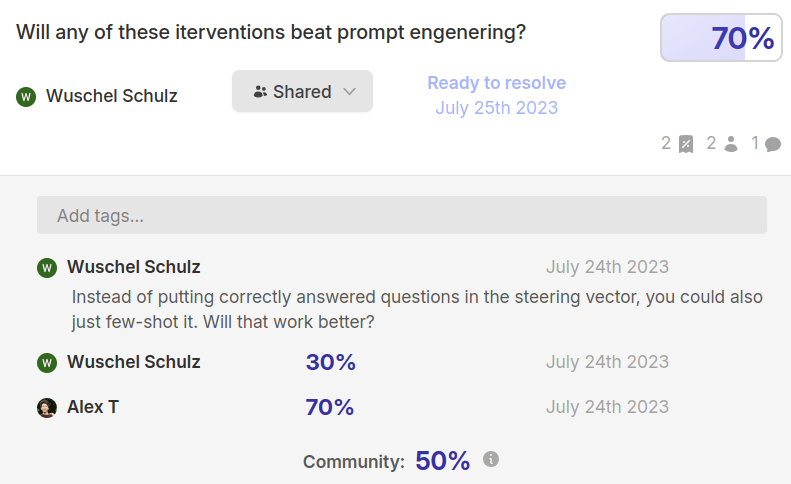The height and width of the screenshot is (484, 791).
Task: Click the Community 50% value
Action: [x=442, y=461]
